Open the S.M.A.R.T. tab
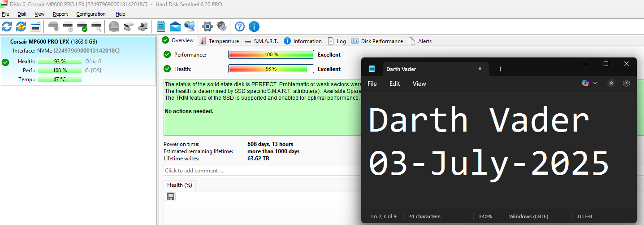644x225 pixels. [262, 41]
